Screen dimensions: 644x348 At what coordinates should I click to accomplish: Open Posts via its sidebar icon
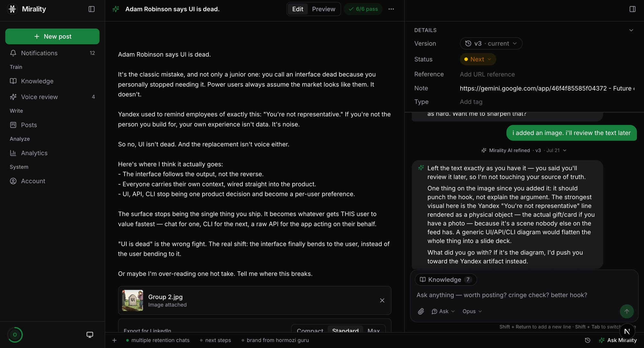(x=13, y=125)
